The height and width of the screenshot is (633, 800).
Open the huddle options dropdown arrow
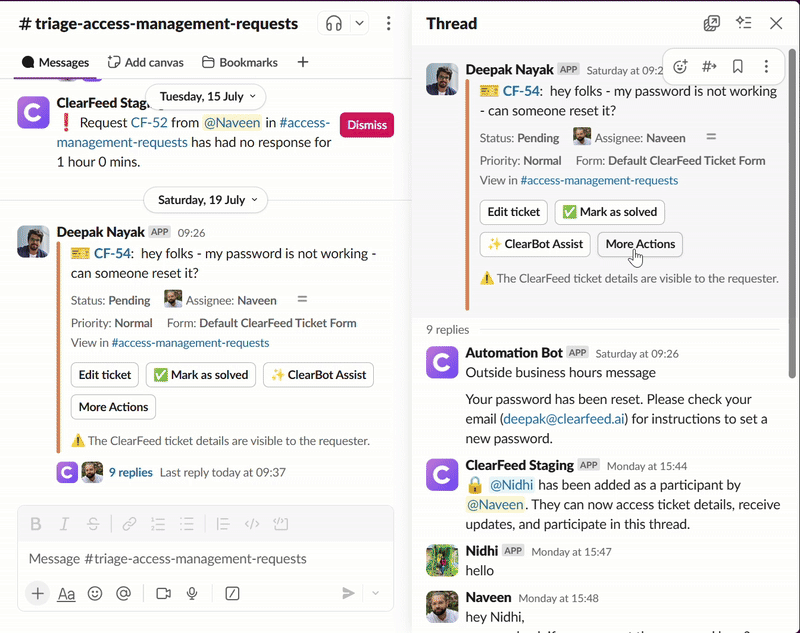pyautogui.click(x=360, y=23)
